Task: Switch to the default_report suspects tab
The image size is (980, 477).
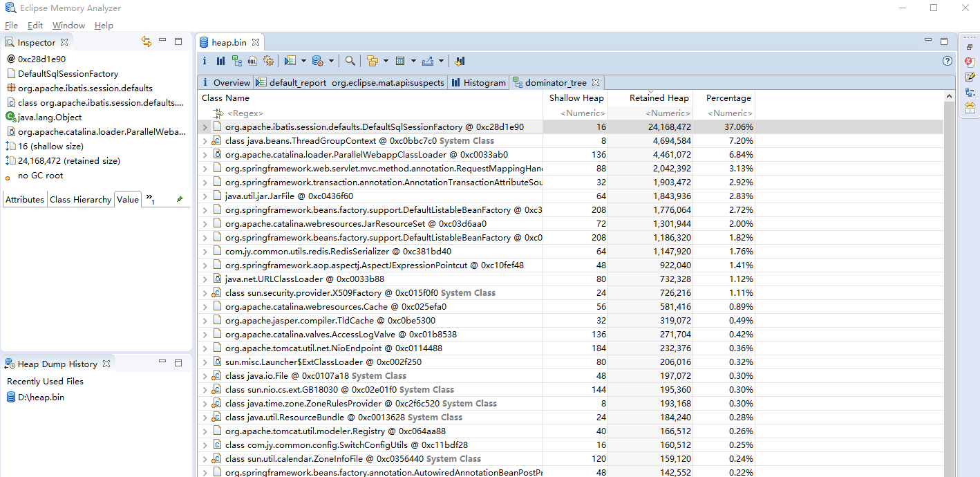Action: click(350, 82)
